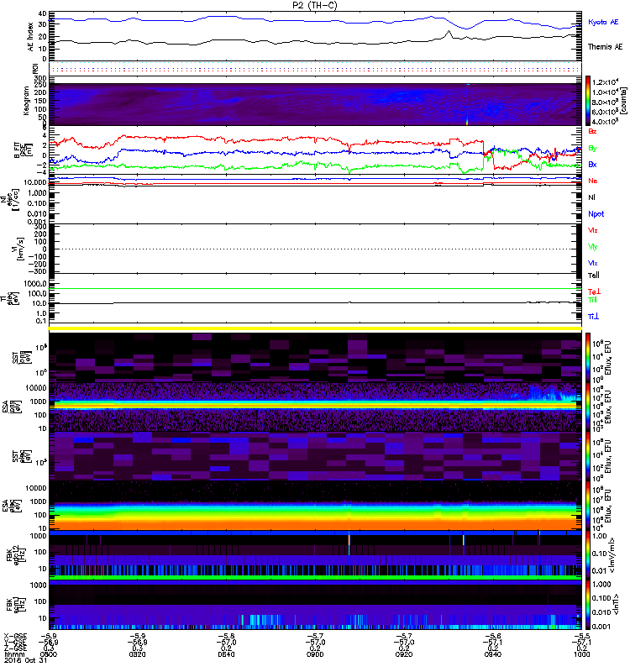The width and height of the screenshot is (630, 672).
Task: Click the Keogram axis title
Action: point(26,101)
